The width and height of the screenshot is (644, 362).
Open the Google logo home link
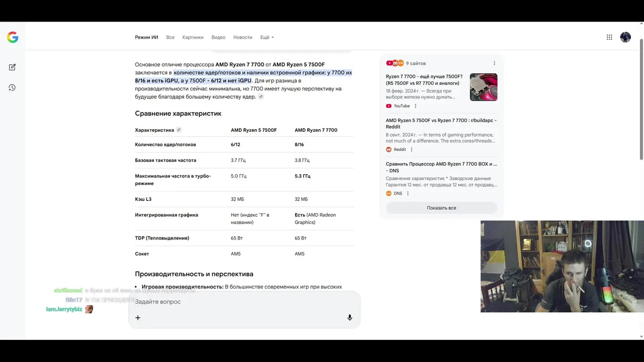pos(13,37)
